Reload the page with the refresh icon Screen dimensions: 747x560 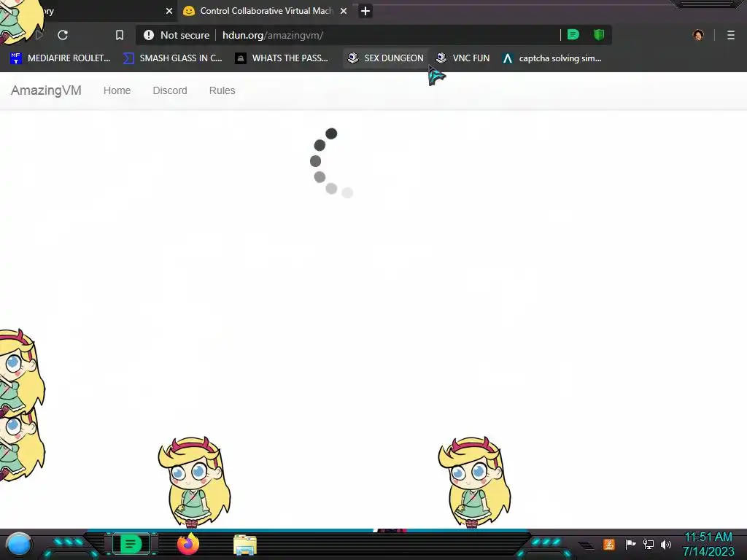tap(63, 35)
